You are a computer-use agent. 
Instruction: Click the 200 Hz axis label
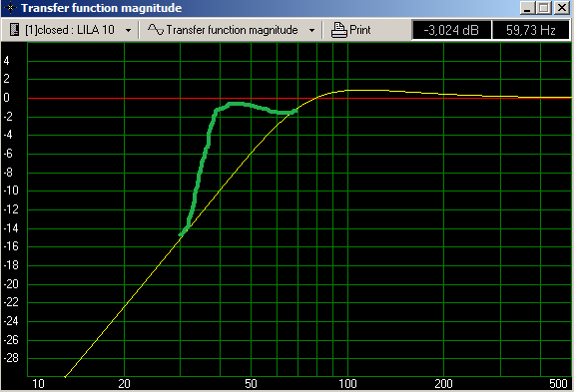coord(443,384)
